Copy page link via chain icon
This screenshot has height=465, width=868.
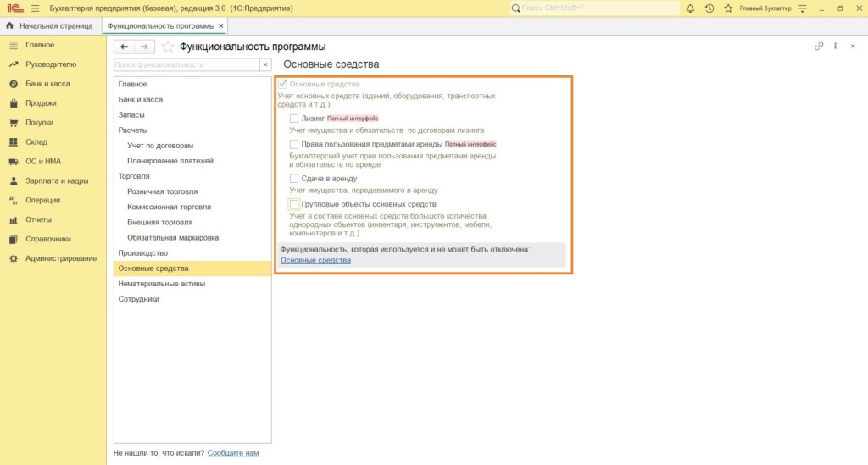[818, 47]
